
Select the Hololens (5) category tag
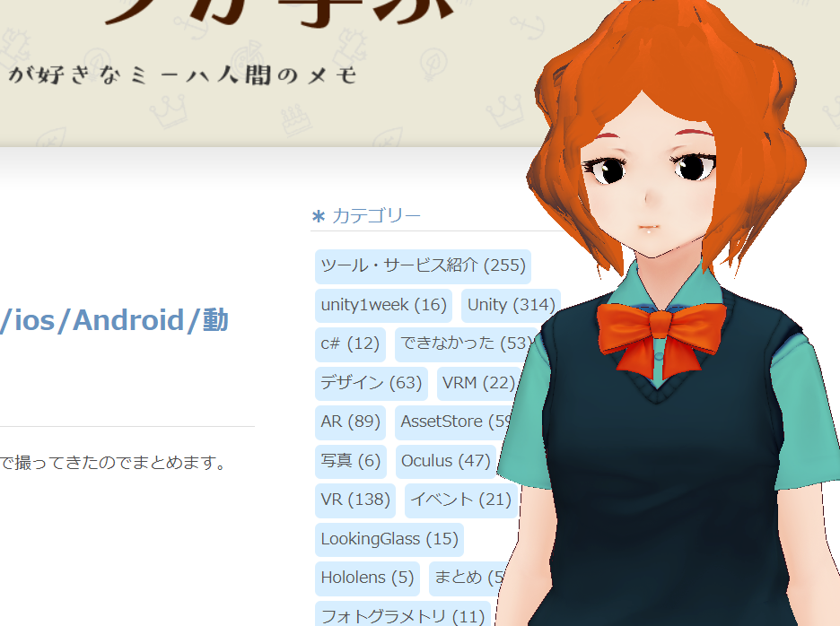click(x=367, y=578)
